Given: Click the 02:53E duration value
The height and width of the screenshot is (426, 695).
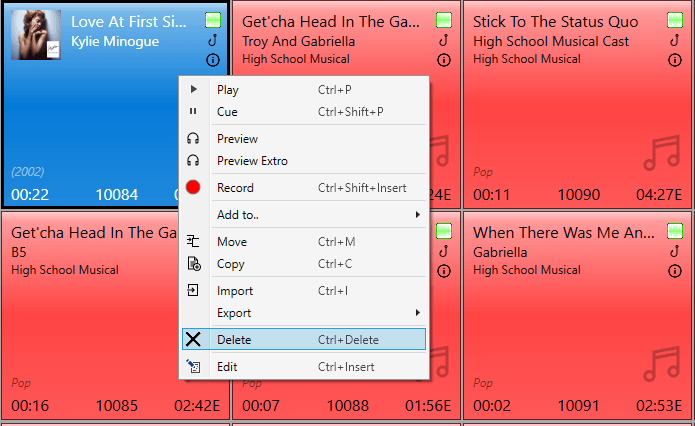Looking at the screenshot, I should pyautogui.click(x=659, y=406).
